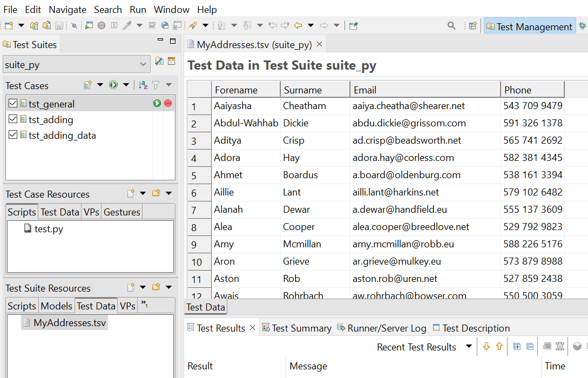Select the Test Management perspective
Image resolution: width=588 pixels, height=378 pixels.
pos(530,25)
